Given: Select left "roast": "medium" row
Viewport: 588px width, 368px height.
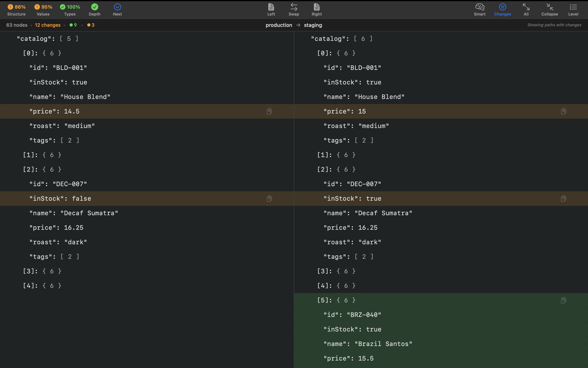Looking at the screenshot, I should pos(147,126).
